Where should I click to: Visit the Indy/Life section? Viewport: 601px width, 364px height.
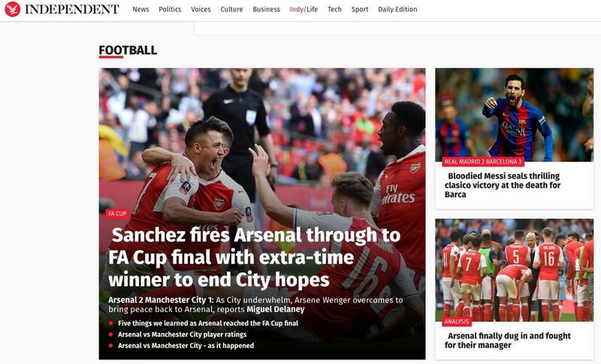[x=304, y=9]
